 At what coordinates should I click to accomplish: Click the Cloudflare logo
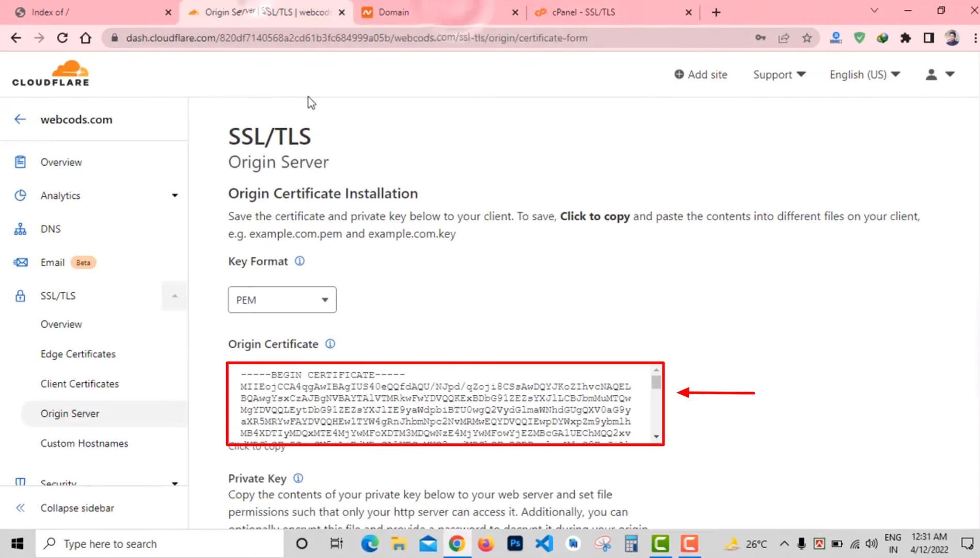coord(51,73)
